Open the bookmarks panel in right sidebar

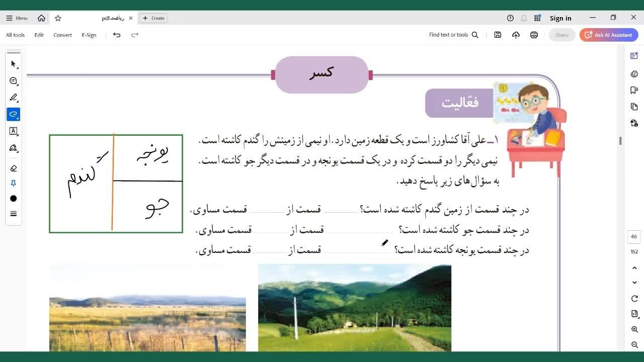(634, 90)
